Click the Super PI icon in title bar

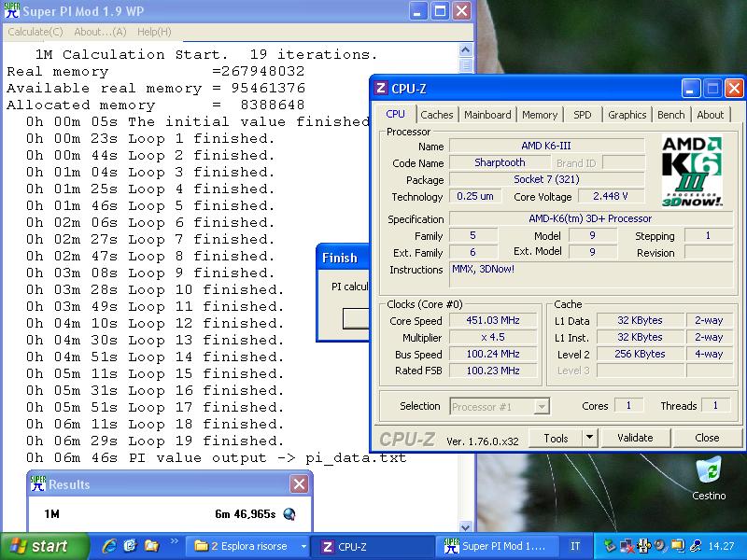coord(12,10)
